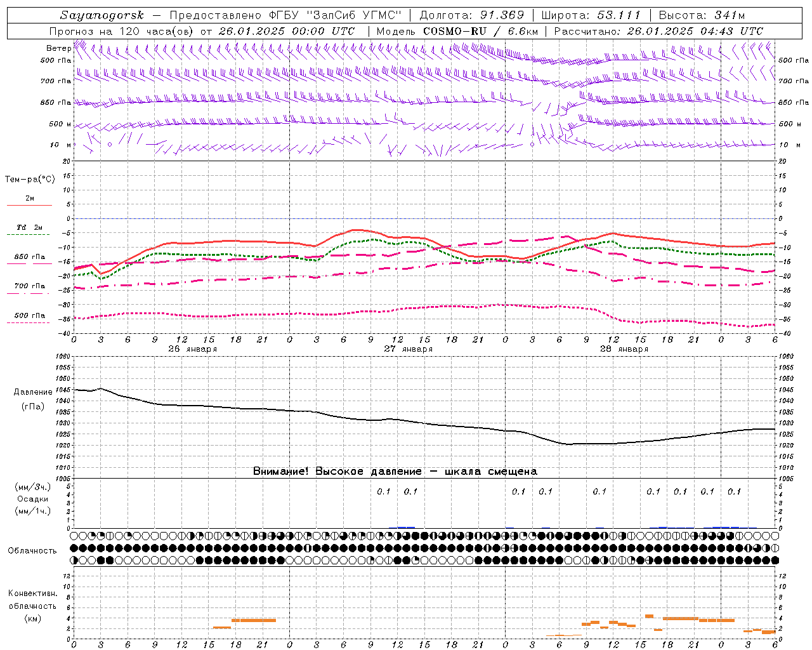Screen dimensions: 812x650
Task: Click the "26 января" date label
Action: click(x=193, y=349)
